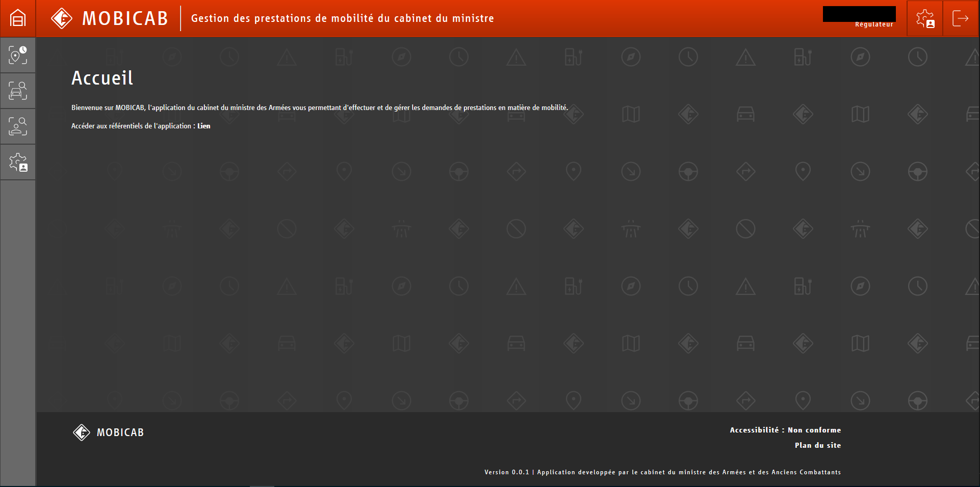Log out using the exit arrow icon
The image size is (980, 487).
[961, 18]
